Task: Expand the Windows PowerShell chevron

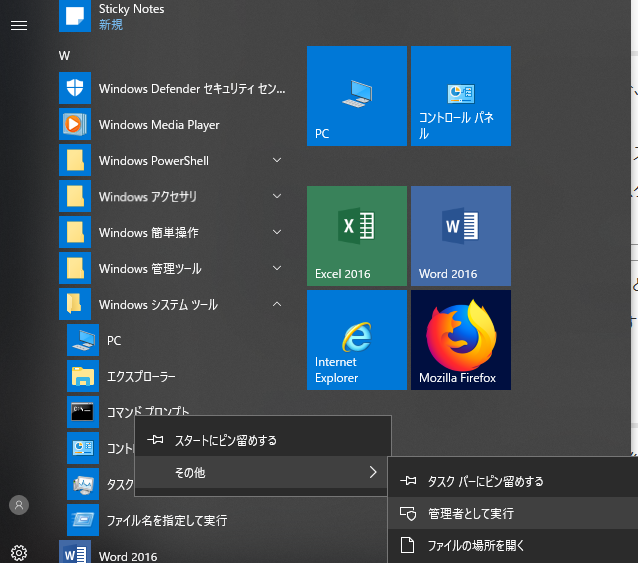Action: (277, 160)
